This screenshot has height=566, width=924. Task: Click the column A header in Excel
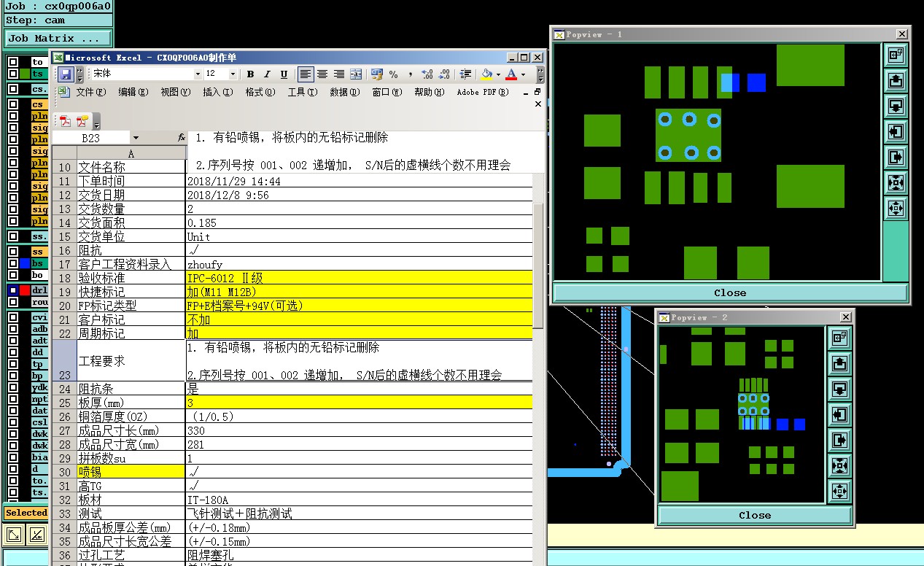[131, 153]
